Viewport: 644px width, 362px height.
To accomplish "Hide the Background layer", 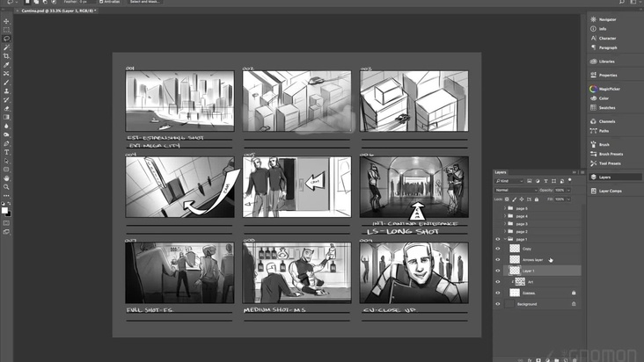I will point(498,304).
